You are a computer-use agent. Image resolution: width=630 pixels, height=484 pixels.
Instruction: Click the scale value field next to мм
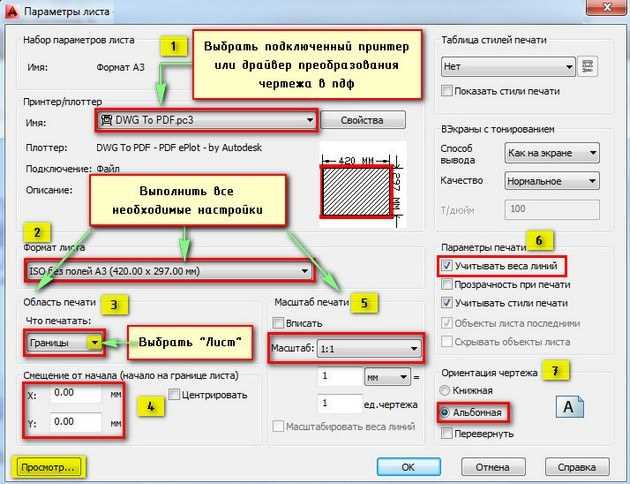pos(340,377)
